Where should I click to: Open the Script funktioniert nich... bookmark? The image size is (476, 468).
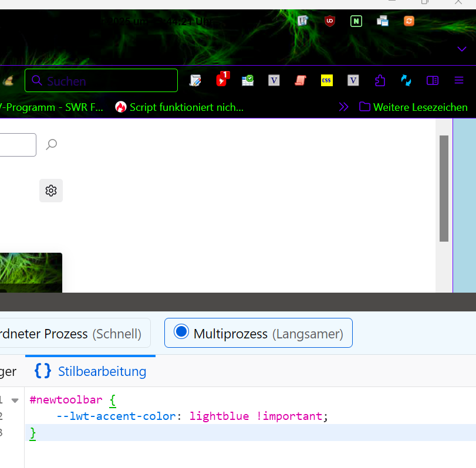pos(179,107)
